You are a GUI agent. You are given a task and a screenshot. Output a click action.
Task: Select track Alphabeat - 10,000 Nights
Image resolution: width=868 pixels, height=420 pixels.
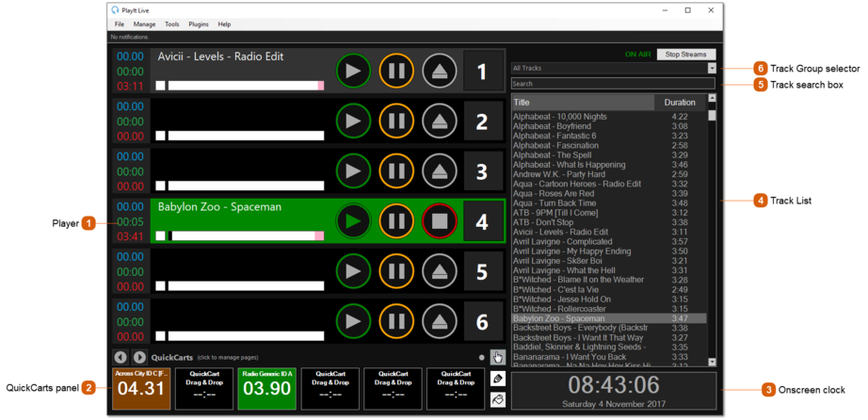pos(609,117)
